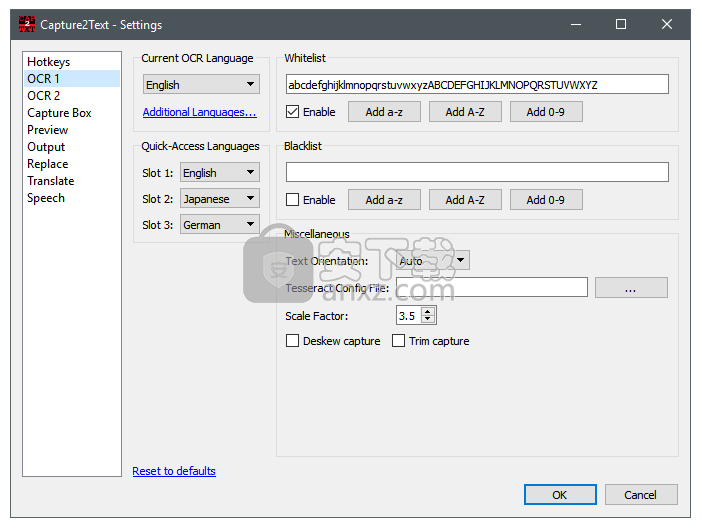Enable the Blacklist checkbox
This screenshot has width=702, height=529.
[x=292, y=200]
